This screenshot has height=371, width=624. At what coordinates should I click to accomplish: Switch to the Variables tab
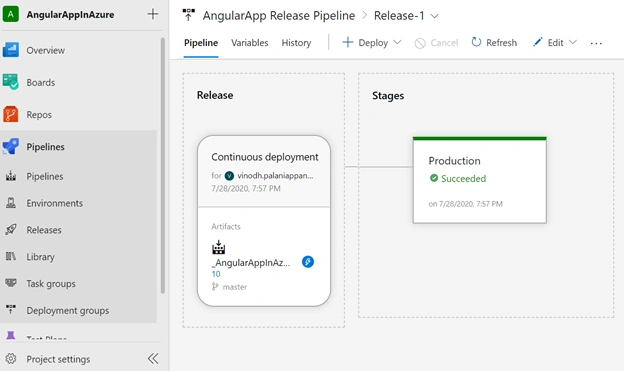point(250,43)
